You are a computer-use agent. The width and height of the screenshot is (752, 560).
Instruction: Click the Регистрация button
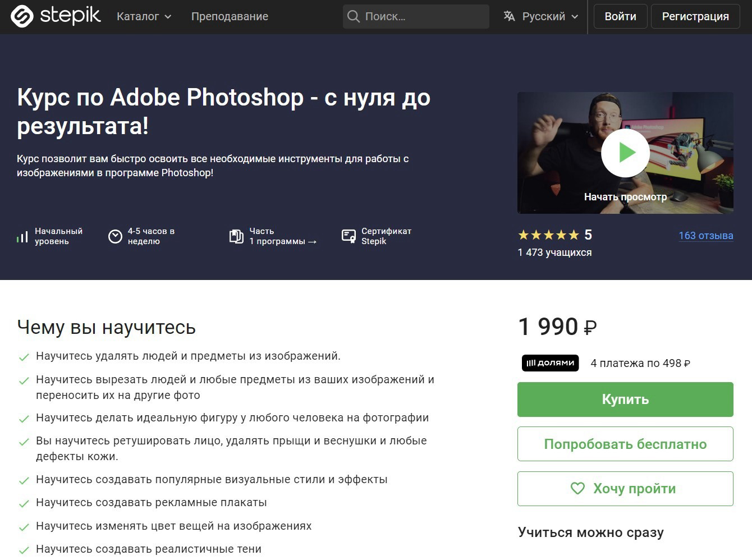click(x=695, y=16)
